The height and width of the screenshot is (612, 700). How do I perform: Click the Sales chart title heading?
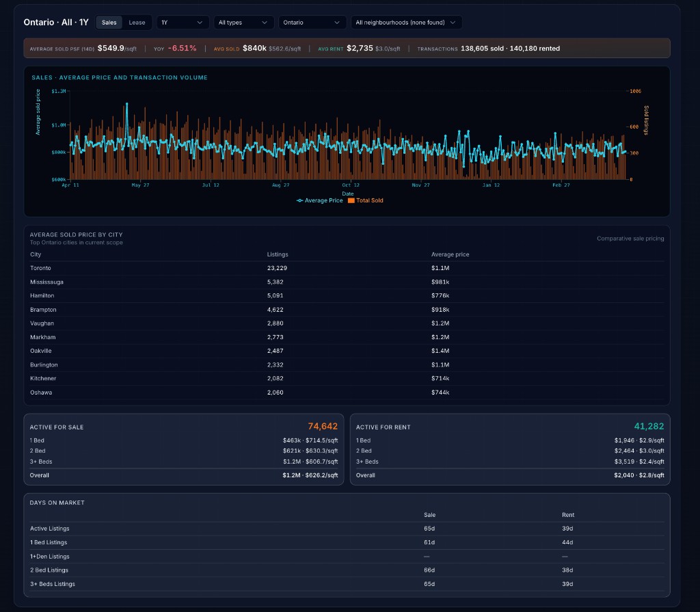120,77
